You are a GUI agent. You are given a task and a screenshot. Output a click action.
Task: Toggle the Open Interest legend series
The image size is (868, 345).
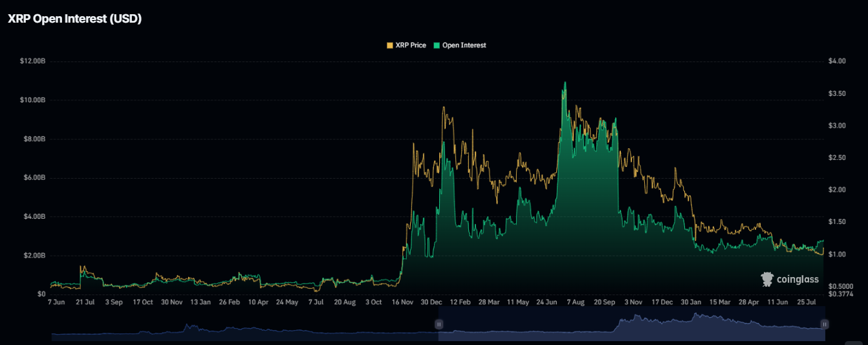click(x=460, y=45)
